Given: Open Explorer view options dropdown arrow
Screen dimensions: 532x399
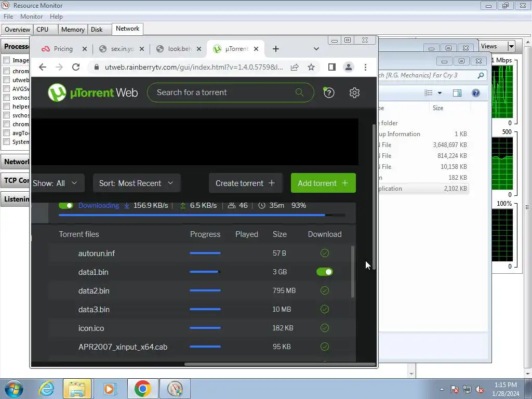Looking at the screenshot, I should pos(440,93).
